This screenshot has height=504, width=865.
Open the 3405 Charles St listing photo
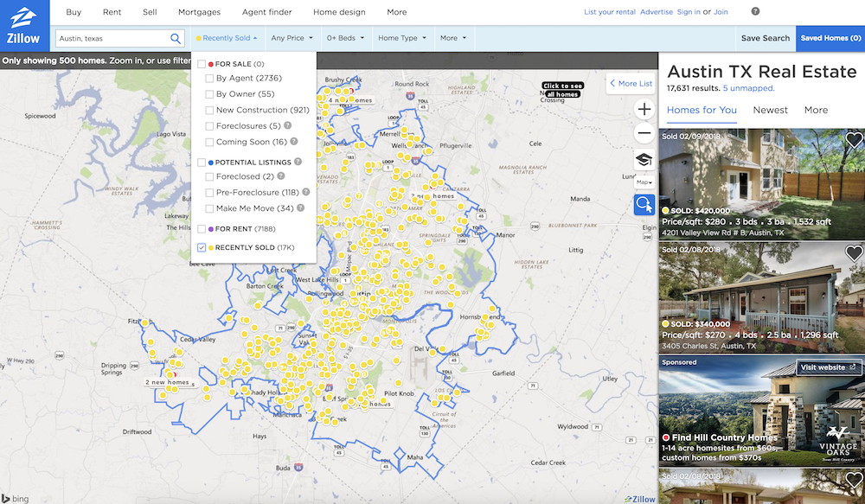762,297
